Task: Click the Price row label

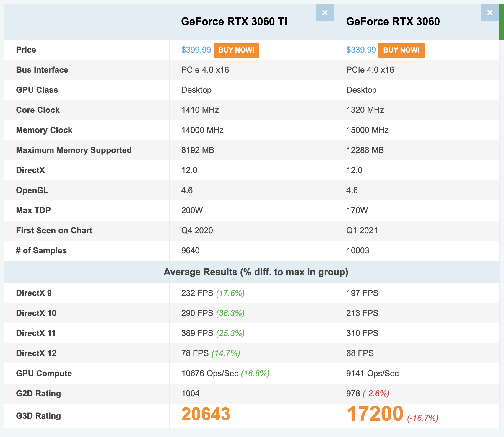Action: 26,50
